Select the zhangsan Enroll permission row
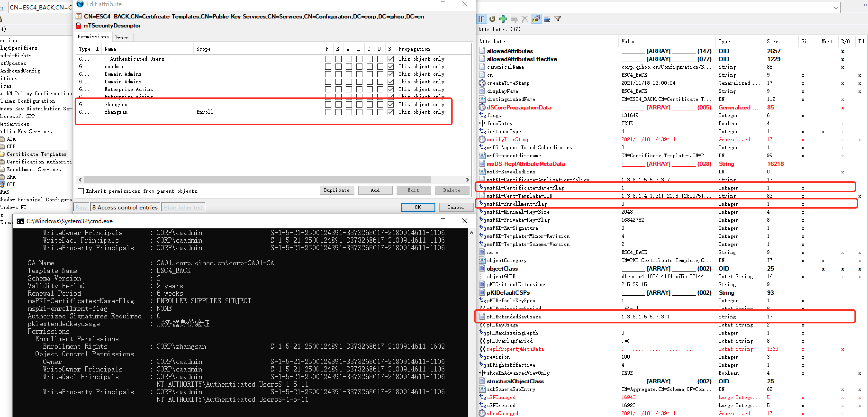The height and width of the screenshot is (417, 868). pos(263,112)
